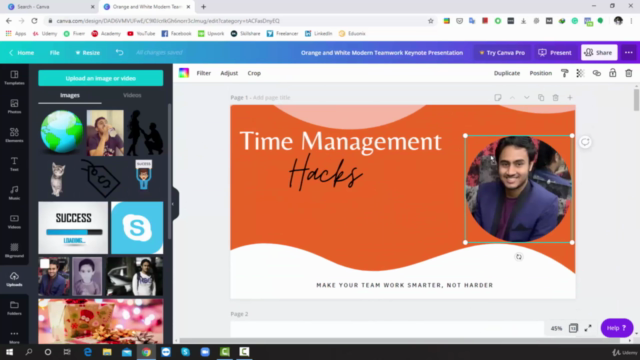Open the Filter options
Screen dimensions: 640x360
click(x=204, y=73)
